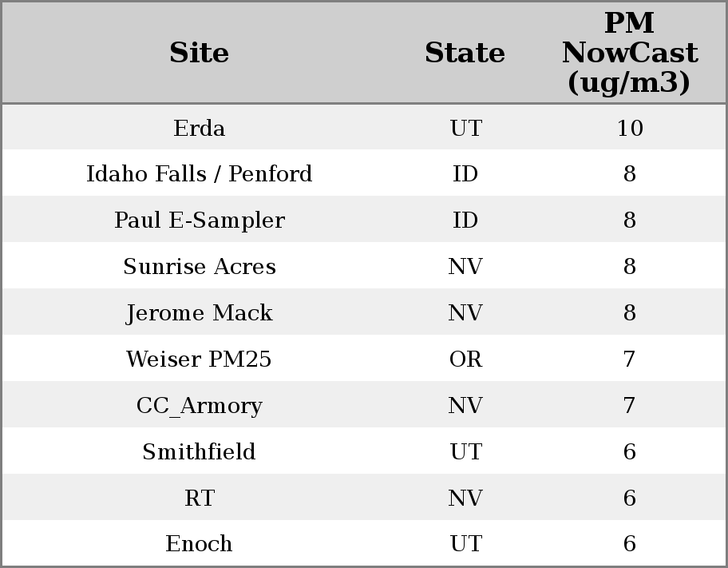Select the Weiser PM25 site name
This screenshot has height=568, width=728.
pyautogui.click(x=199, y=359)
